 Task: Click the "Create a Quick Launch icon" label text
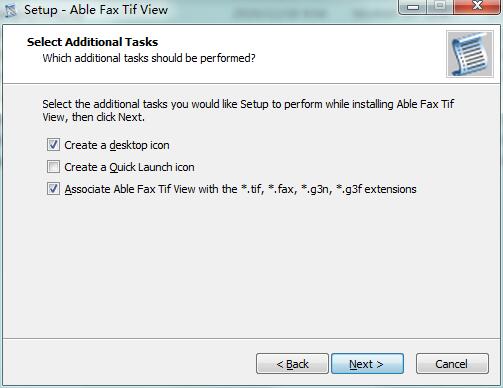129,167
